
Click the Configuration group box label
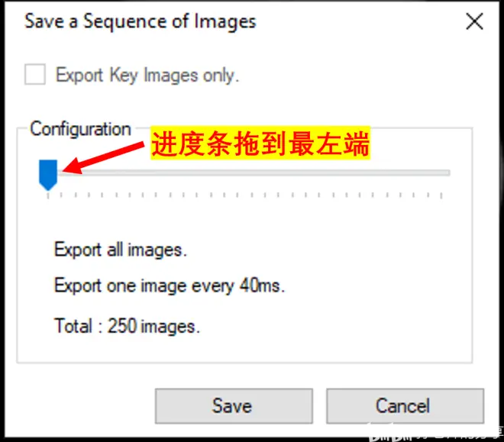pos(80,129)
